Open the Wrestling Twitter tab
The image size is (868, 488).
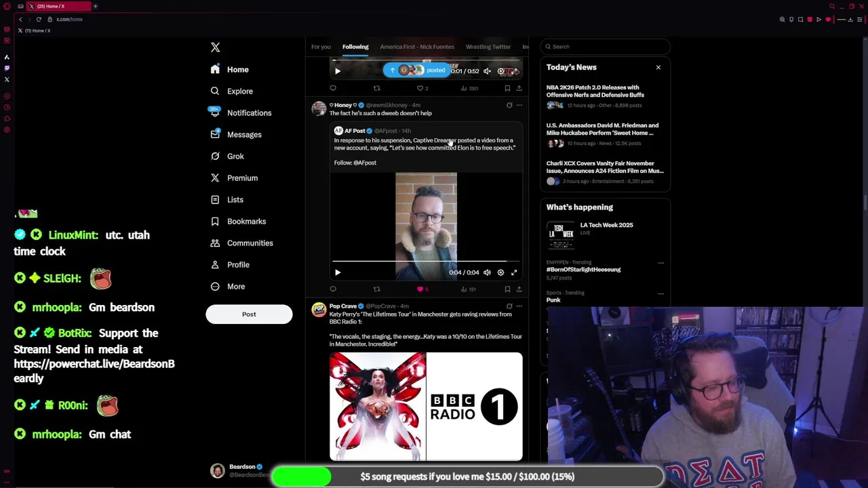coord(488,47)
